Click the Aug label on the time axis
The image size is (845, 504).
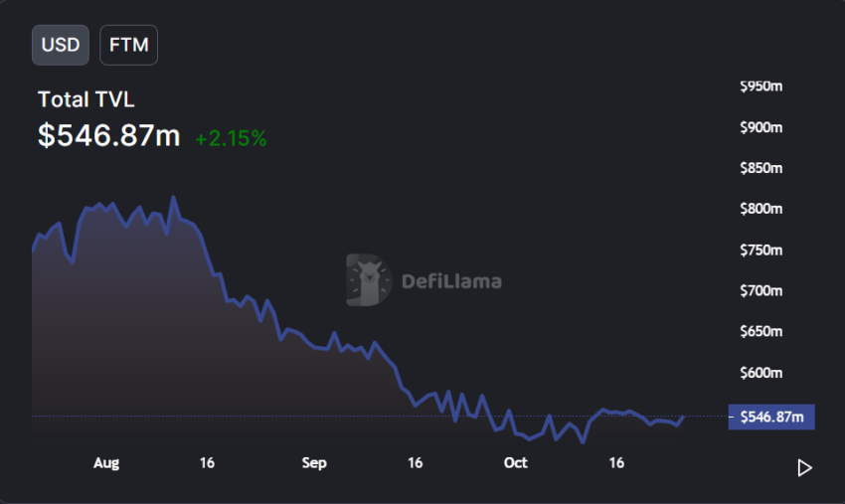[106, 463]
